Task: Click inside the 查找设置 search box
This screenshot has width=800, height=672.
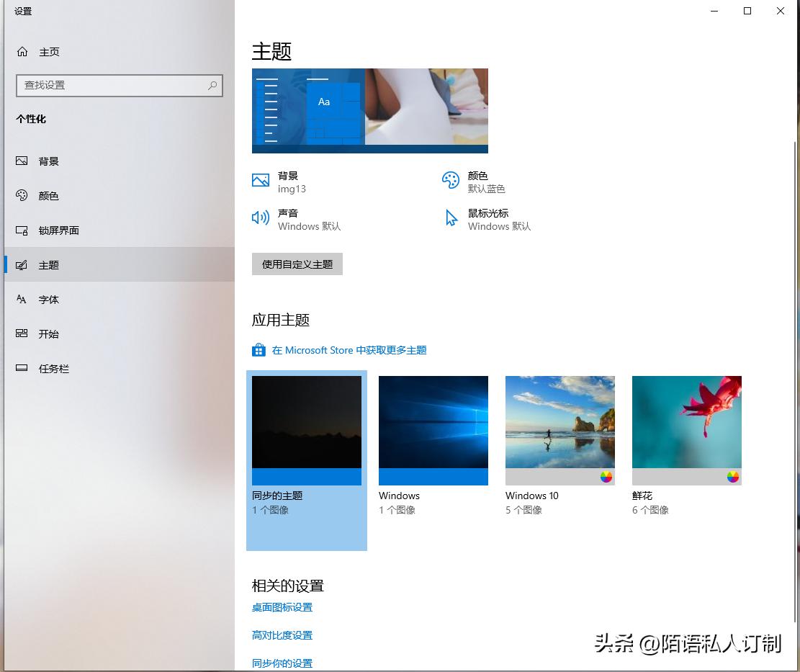Action: point(119,85)
